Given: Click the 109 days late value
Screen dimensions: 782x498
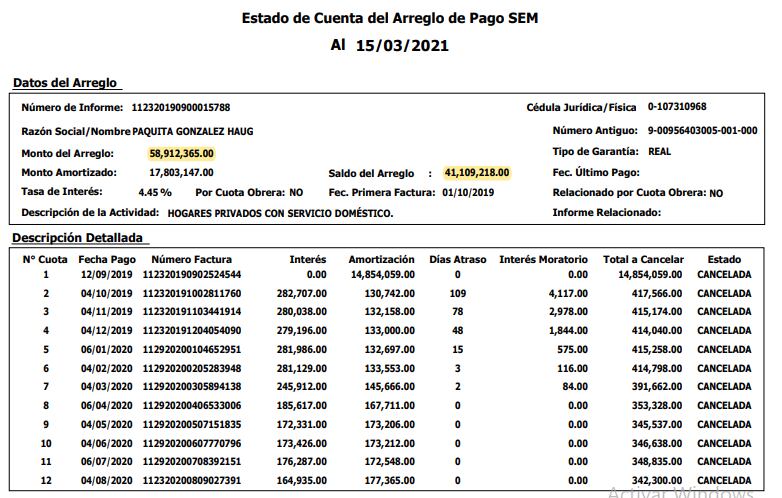Looking at the screenshot, I should [x=458, y=293].
